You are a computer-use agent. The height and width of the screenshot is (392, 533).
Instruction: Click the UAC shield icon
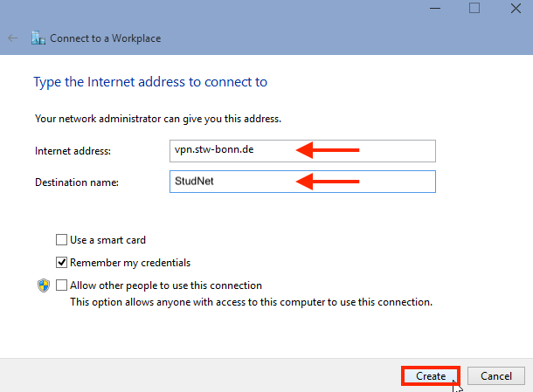(x=44, y=285)
